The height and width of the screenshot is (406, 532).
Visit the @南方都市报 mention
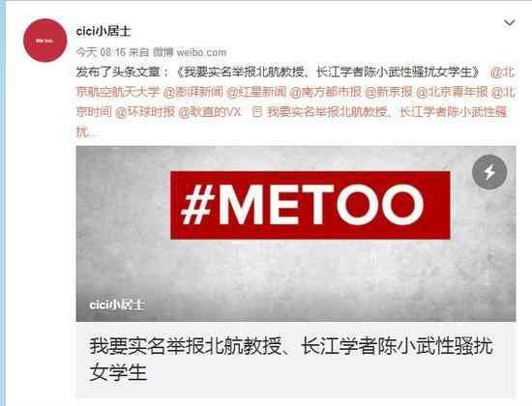pos(325,92)
